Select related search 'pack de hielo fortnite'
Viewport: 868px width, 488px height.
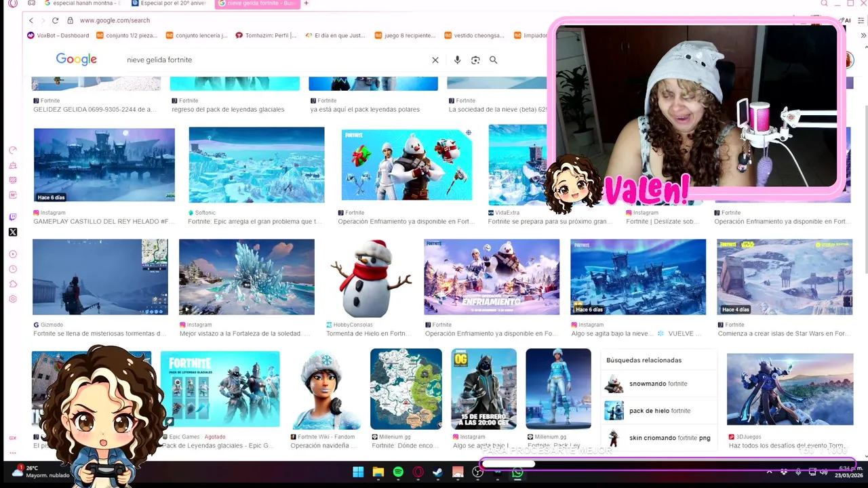tap(659, 411)
